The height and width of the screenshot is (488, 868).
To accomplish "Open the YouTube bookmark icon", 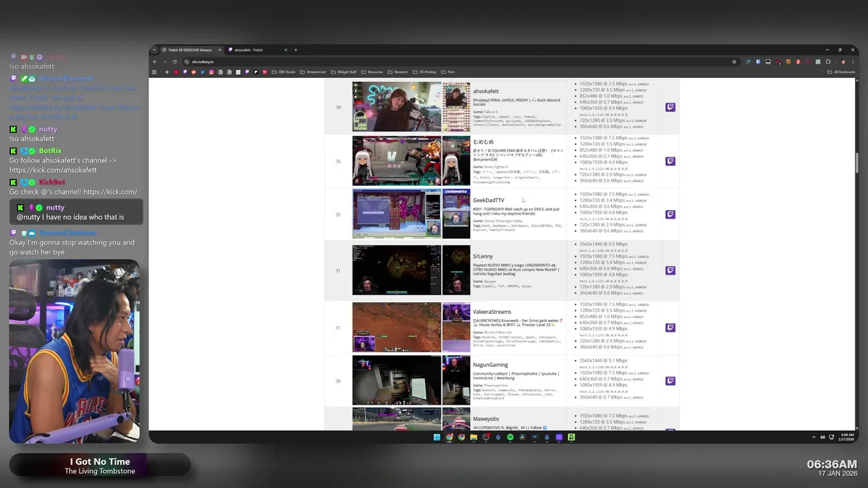I will [x=176, y=72].
